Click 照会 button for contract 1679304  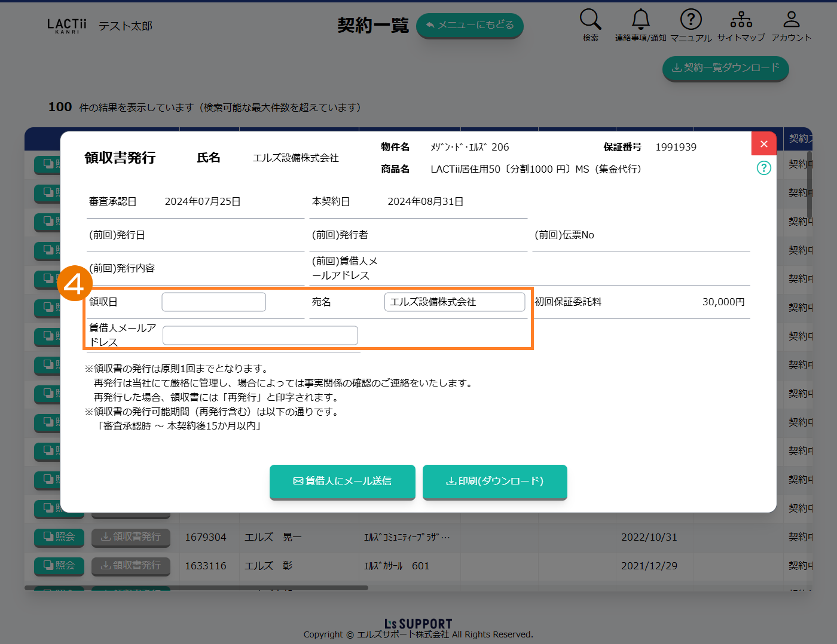[x=59, y=537]
